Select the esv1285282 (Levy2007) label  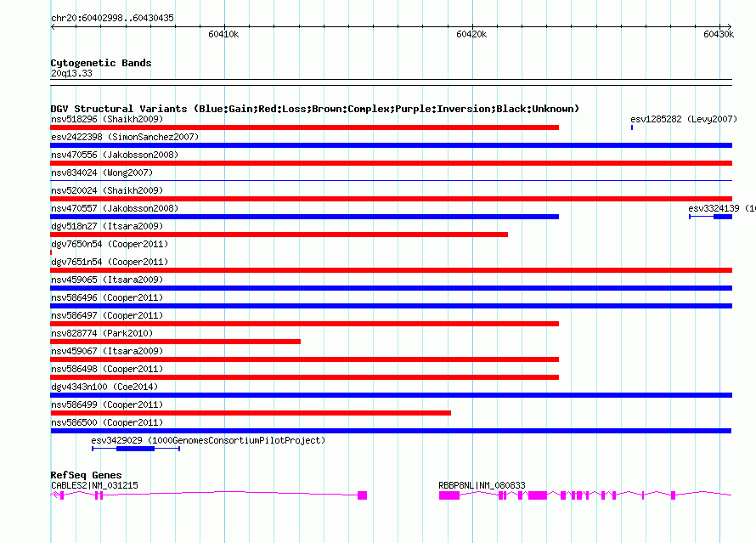point(684,119)
